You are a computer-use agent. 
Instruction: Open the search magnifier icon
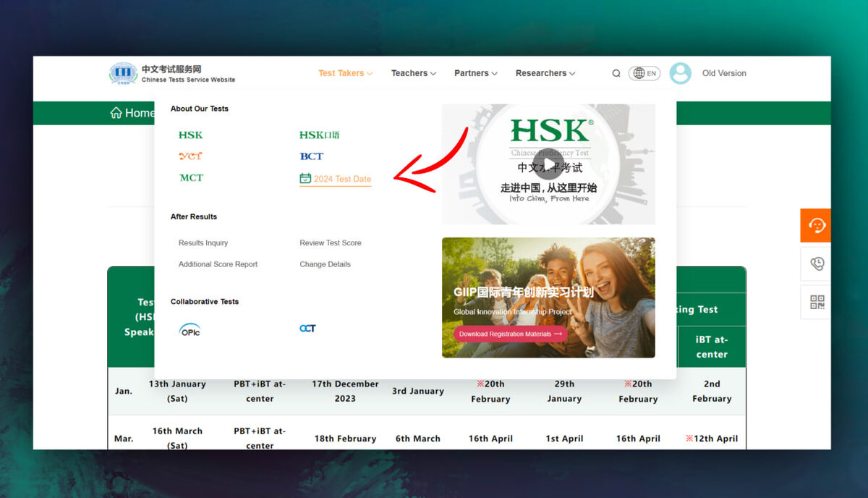click(616, 73)
